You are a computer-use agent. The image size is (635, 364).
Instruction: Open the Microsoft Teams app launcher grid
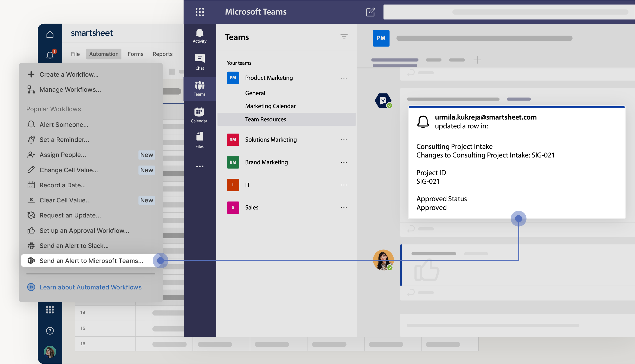coord(200,12)
